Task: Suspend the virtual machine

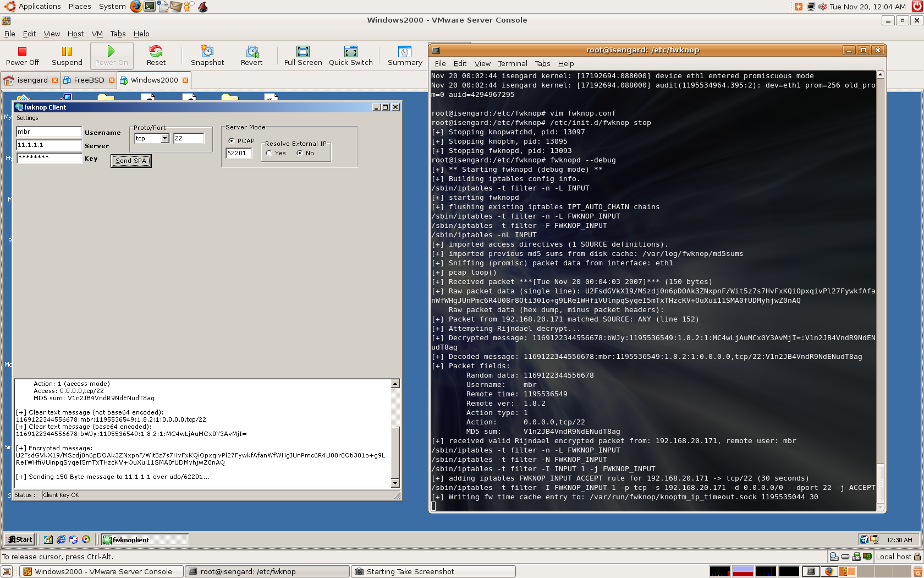Action: click(67, 56)
